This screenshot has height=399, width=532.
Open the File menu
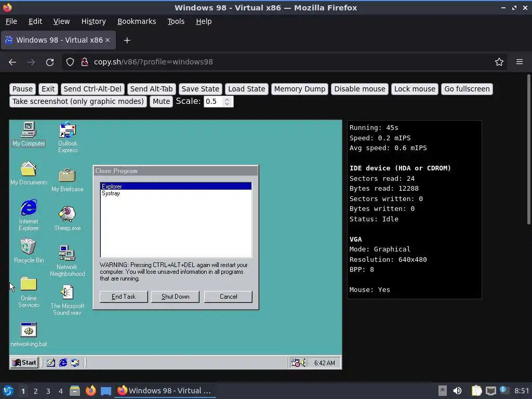11,21
